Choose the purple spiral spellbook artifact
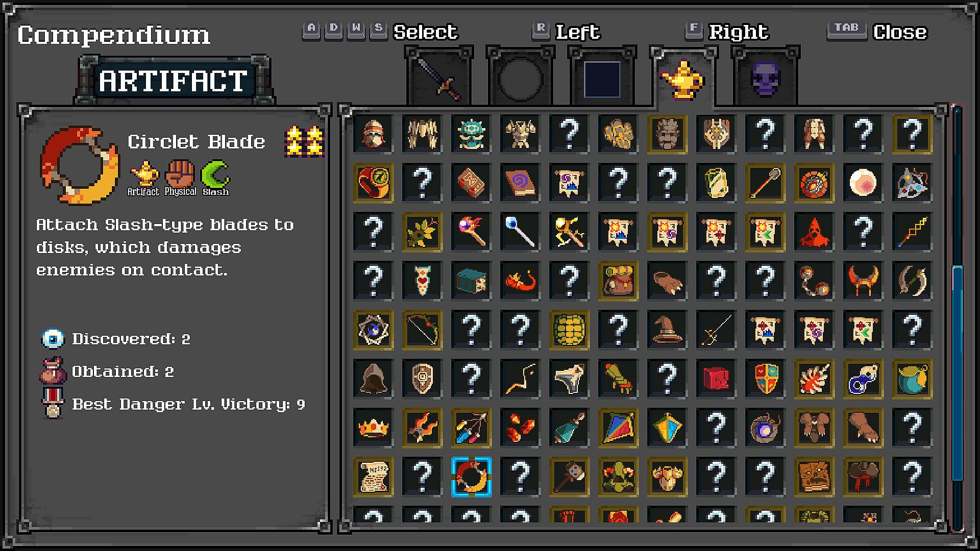The width and height of the screenshot is (980, 551). [x=520, y=183]
